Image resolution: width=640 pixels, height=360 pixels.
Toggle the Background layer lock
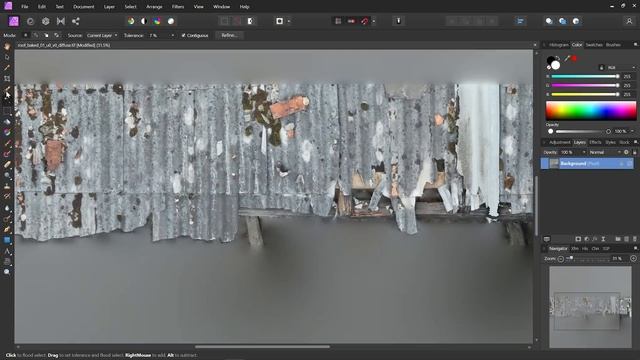[x=621, y=164]
